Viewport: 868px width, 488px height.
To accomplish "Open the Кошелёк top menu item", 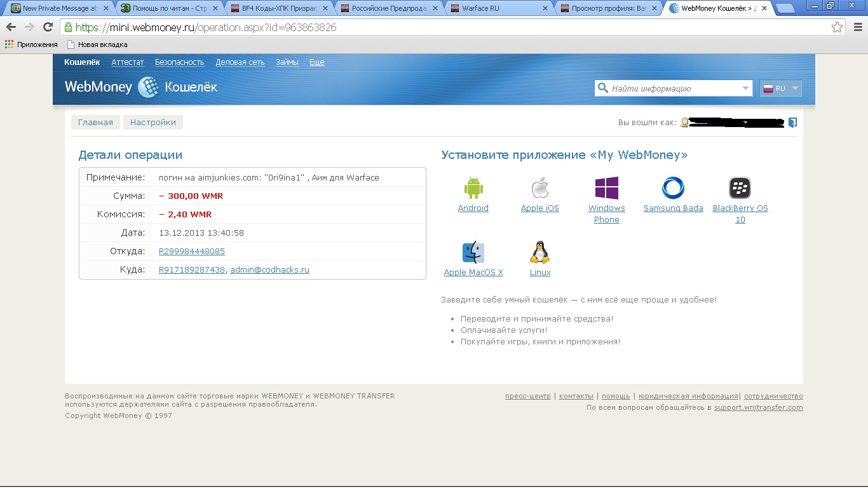I will pos(82,62).
